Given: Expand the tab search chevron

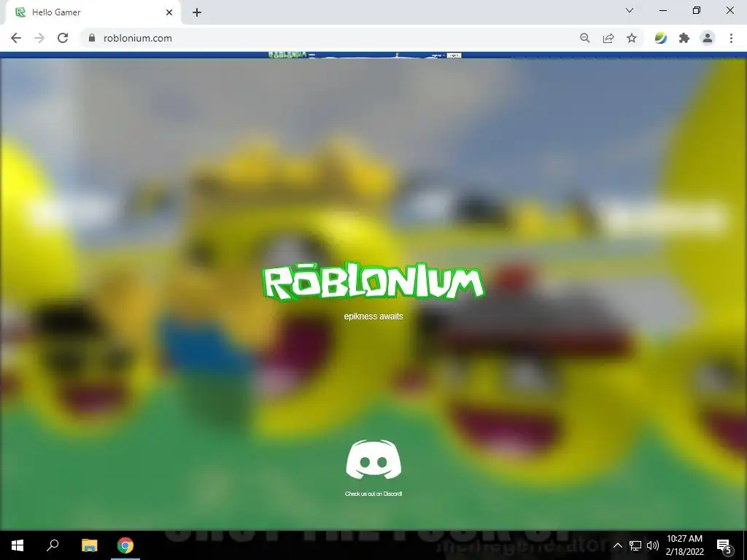Looking at the screenshot, I should (x=630, y=10).
